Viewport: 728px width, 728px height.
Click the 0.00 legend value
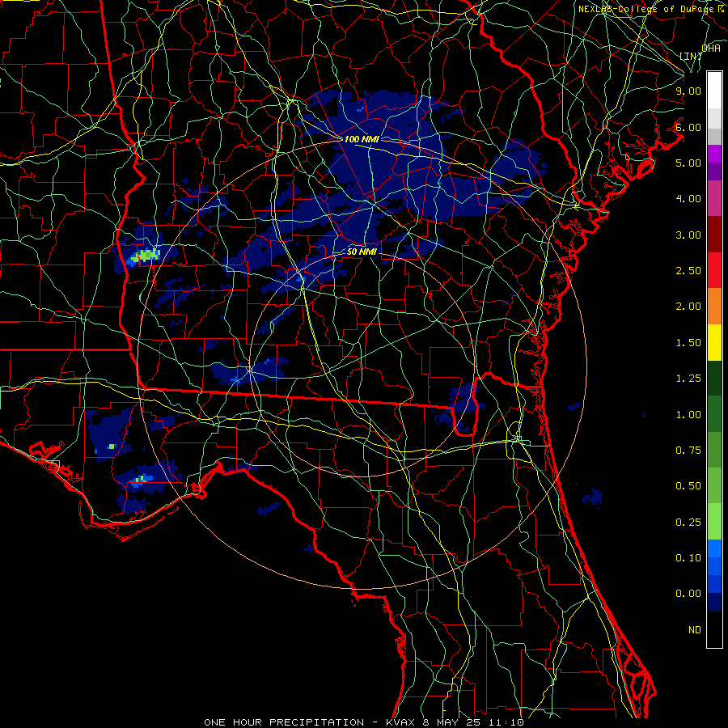688,594
